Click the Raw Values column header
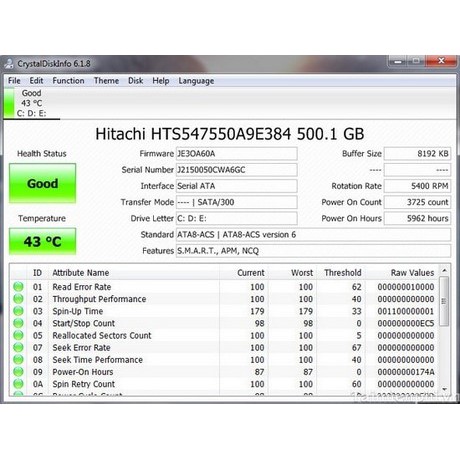 [402, 273]
